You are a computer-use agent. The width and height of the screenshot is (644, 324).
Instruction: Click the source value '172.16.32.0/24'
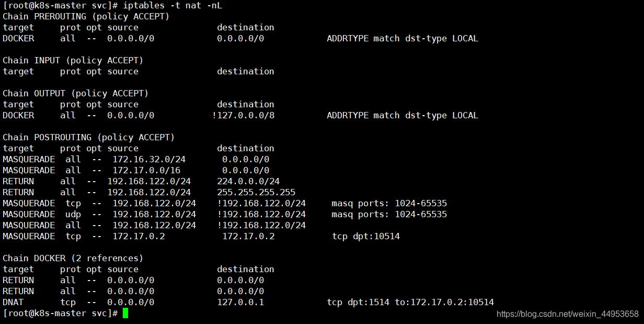149,159
